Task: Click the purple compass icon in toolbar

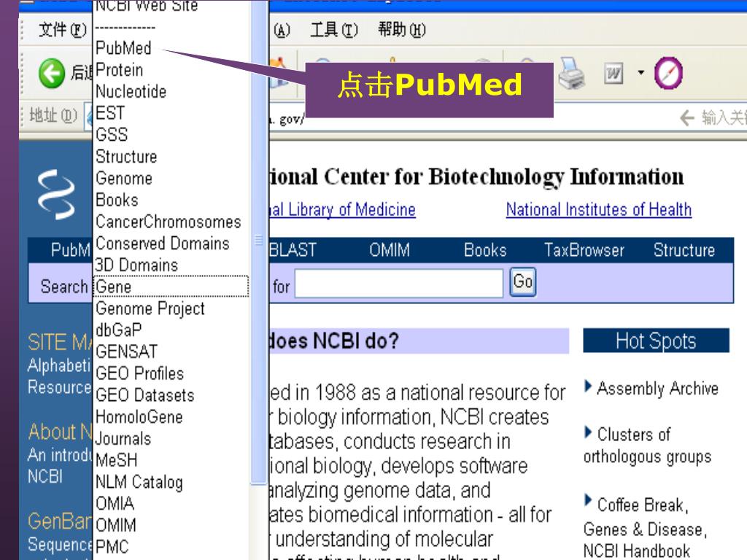Action: (668, 74)
